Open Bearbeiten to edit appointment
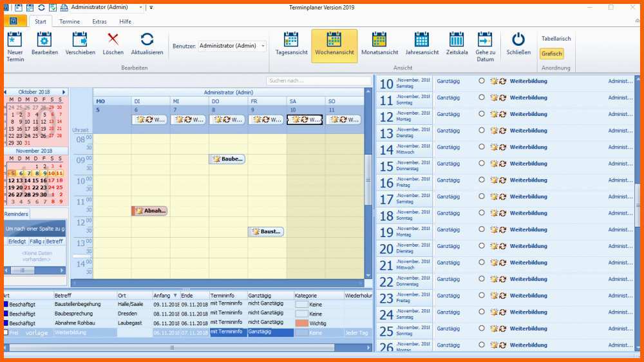Viewport: 644px width, 362px height. [44, 43]
